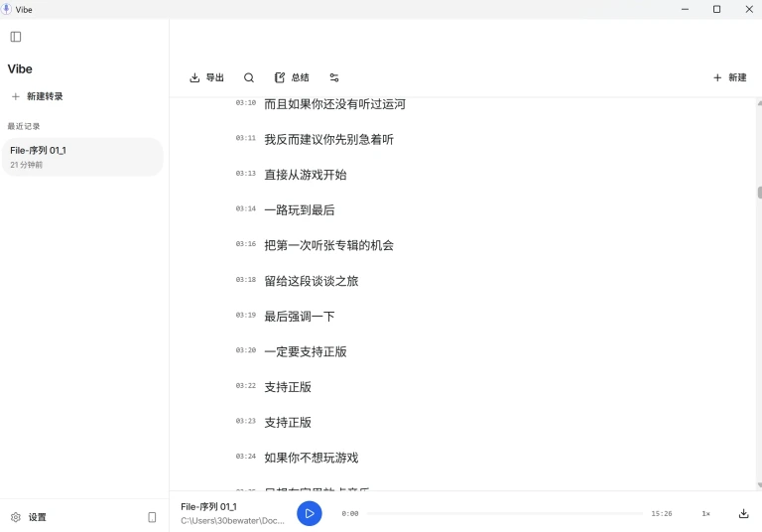The height and width of the screenshot is (532, 762).
Task: Click the 0:00 current time label
Action: 350,513
